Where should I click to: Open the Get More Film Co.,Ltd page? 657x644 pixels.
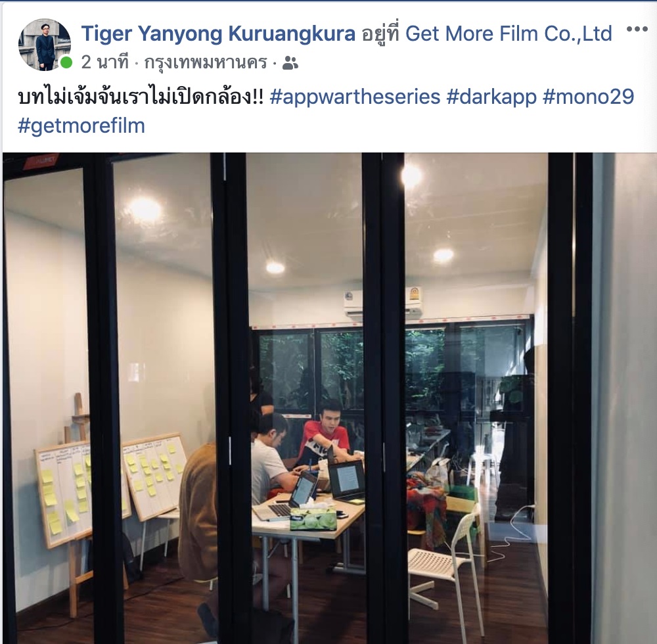[x=509, y=33]
